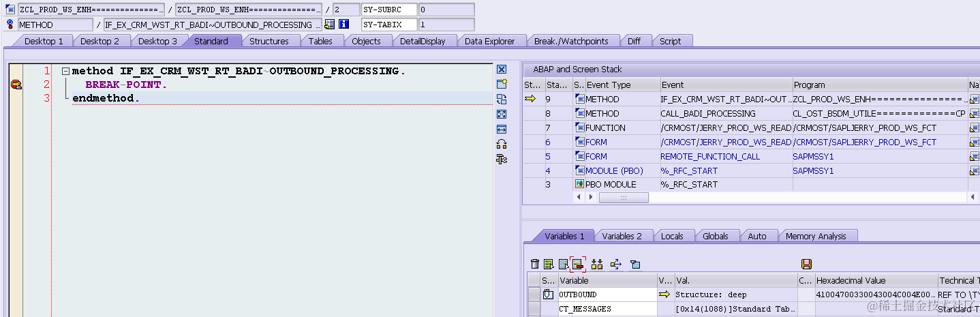Open navigation icon for stack level 7 FUNCTION row
The height and width of the screenshot is (317, 980).
(x=974, y=128)
